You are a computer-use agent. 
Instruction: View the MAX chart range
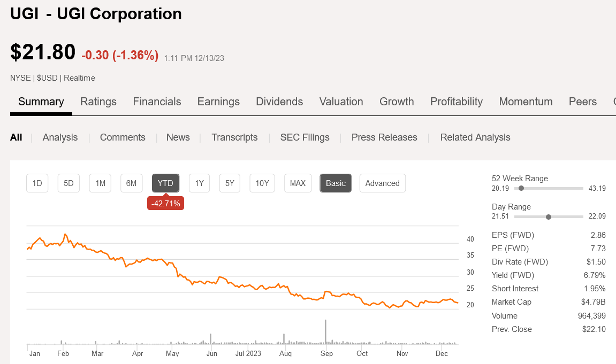pos(298,183)
